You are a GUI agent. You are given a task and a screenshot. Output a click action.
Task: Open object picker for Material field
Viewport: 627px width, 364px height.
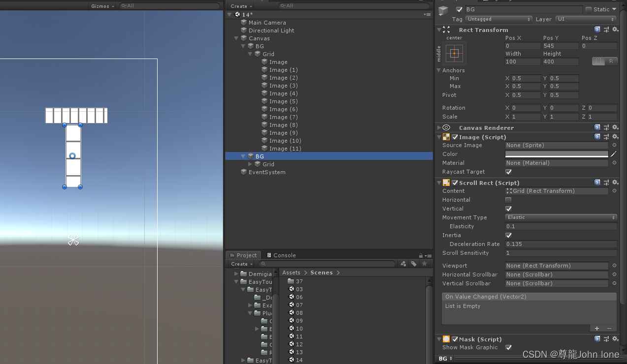tap(614, 163)
